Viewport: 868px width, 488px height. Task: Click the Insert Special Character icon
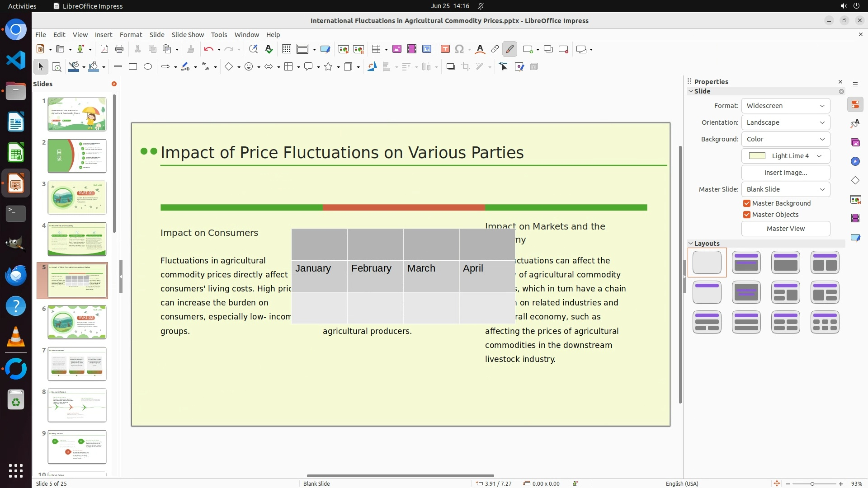click(x=459, y=49)
